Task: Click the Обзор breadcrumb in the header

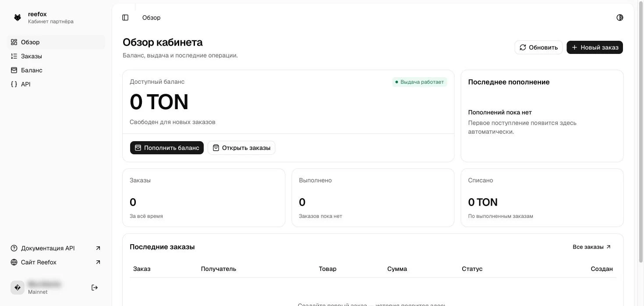Action: tap(151, 18)
